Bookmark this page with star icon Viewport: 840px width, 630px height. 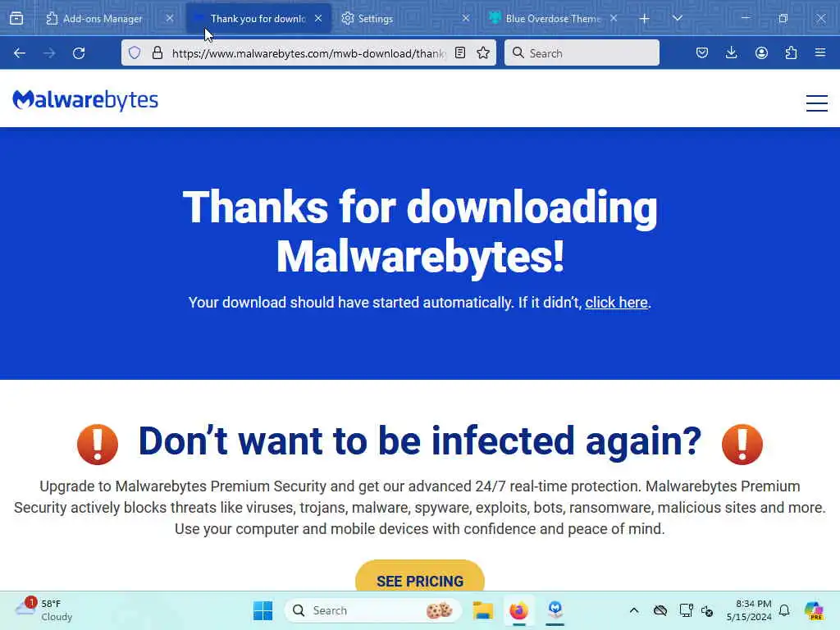pos(483,52)
